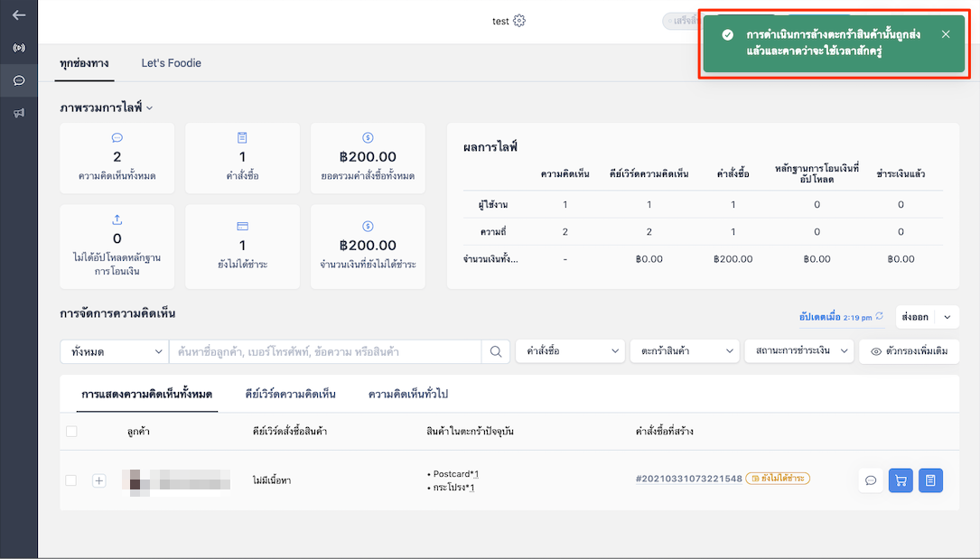The image size is (980, 559).
Task: Click the refresh icon beside update time
Action: (880, 316)
